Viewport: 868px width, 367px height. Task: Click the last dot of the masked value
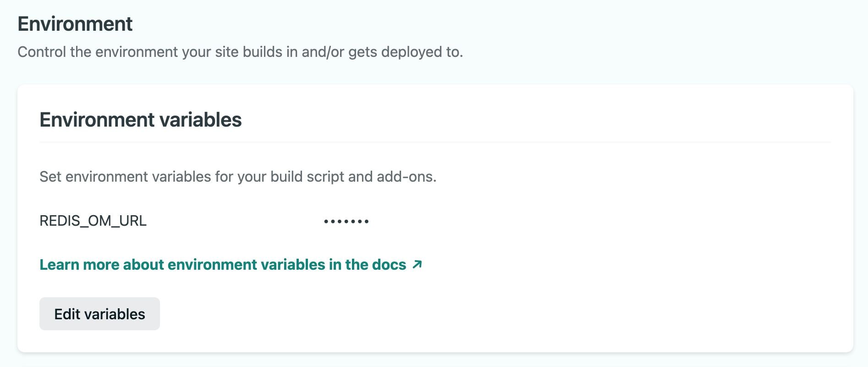pyautogui.click(x=367, y=222)
